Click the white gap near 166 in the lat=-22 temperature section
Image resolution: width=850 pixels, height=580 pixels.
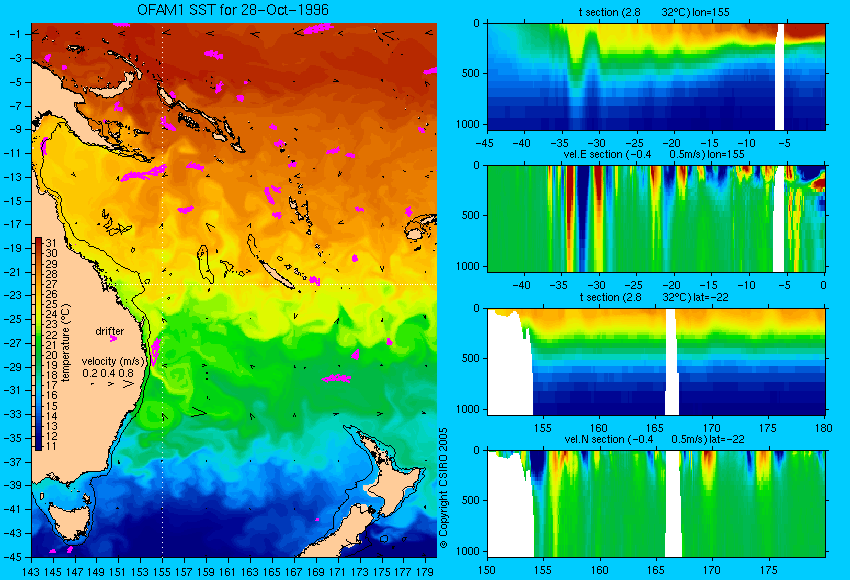click(672, 362)
